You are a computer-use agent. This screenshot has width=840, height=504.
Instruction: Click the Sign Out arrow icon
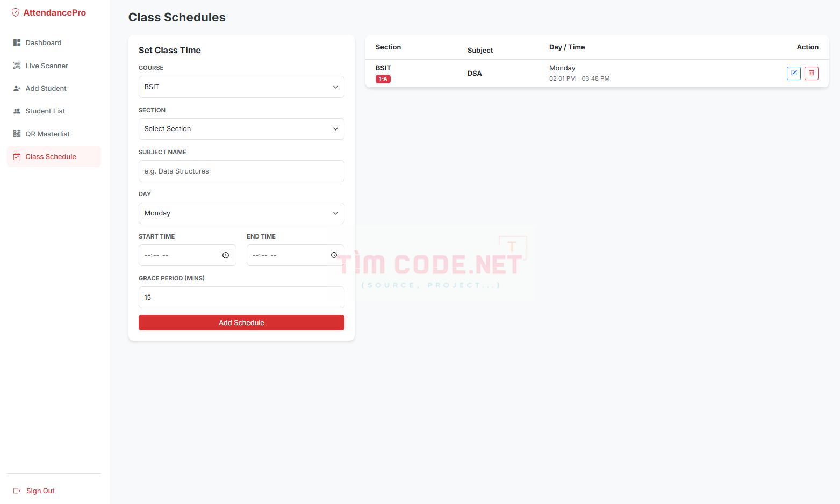tap(17, 491)
